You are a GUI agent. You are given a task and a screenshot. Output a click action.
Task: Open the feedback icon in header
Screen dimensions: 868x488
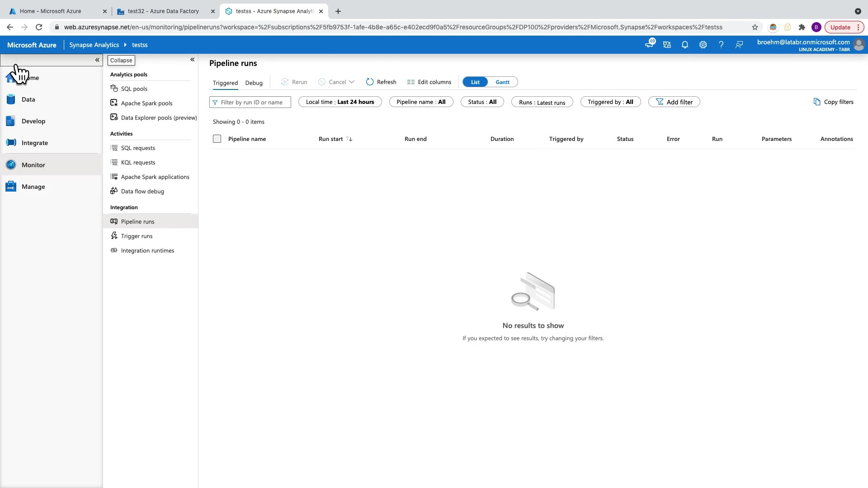pyautogui.click(x=739, y=45)
